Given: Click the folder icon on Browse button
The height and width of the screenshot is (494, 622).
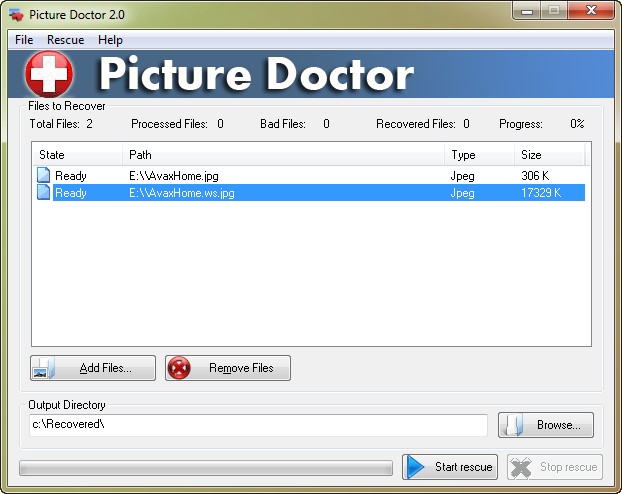Looking at the screenshot, I should (x=513, y=425).
